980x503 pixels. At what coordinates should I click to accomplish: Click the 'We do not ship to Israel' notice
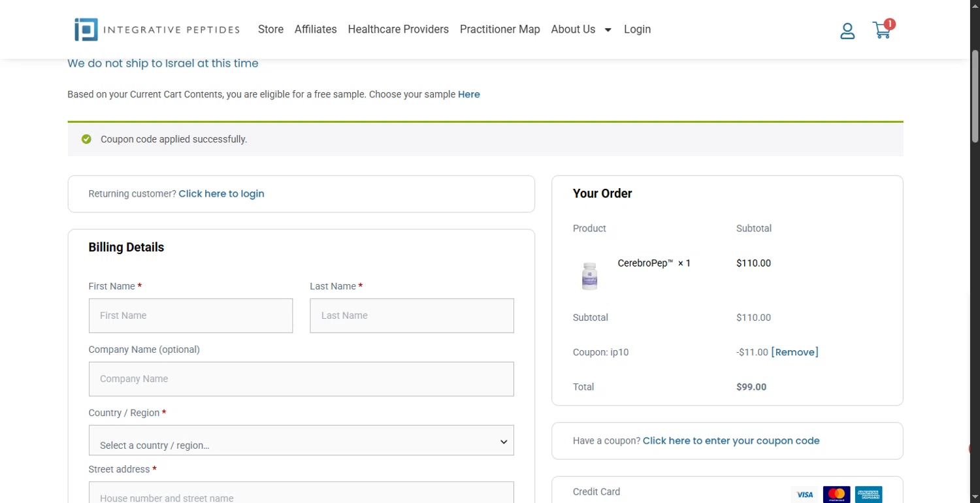(163, 63)
